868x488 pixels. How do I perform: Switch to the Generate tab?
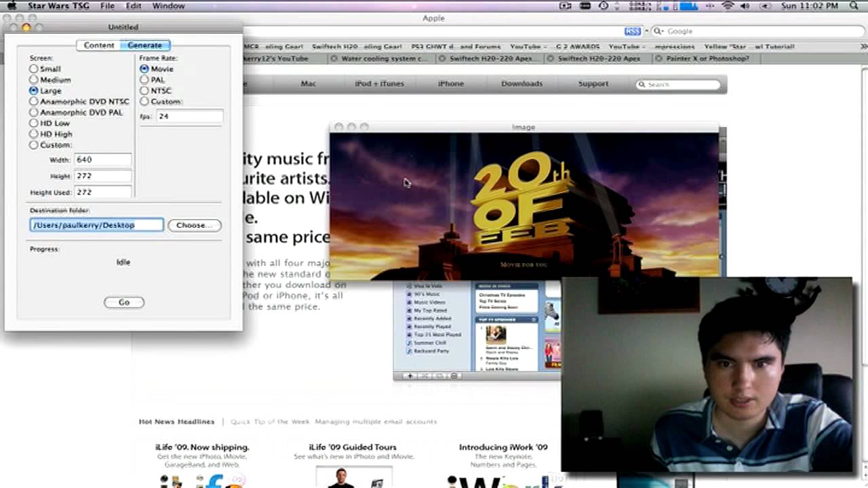pyautogui.click(x=145, y=45)
